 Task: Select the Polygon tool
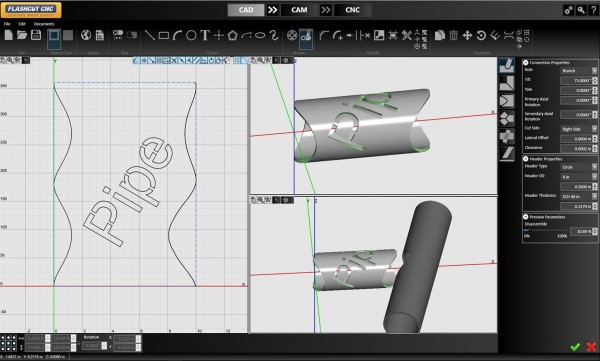pos(233,36)
